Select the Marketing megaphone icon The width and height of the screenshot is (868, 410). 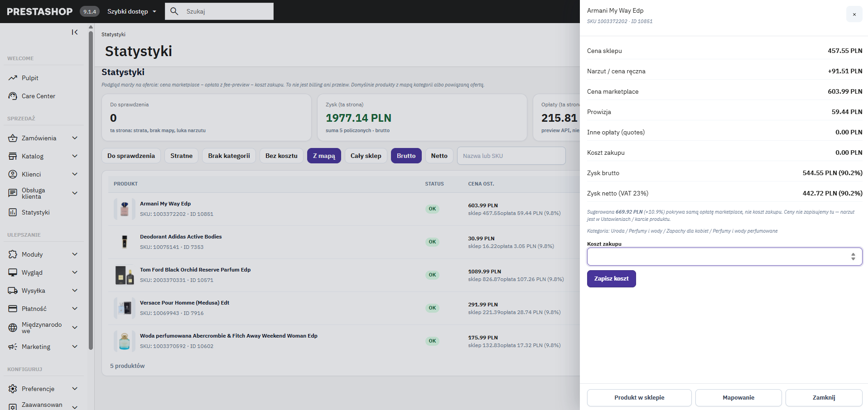[x=13, y=347]
